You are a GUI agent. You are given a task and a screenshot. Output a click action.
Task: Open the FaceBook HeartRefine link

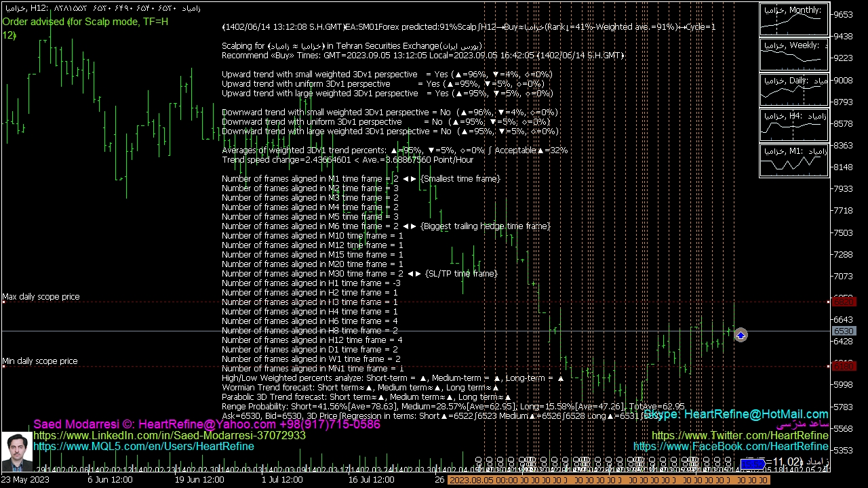click(730, 447)
